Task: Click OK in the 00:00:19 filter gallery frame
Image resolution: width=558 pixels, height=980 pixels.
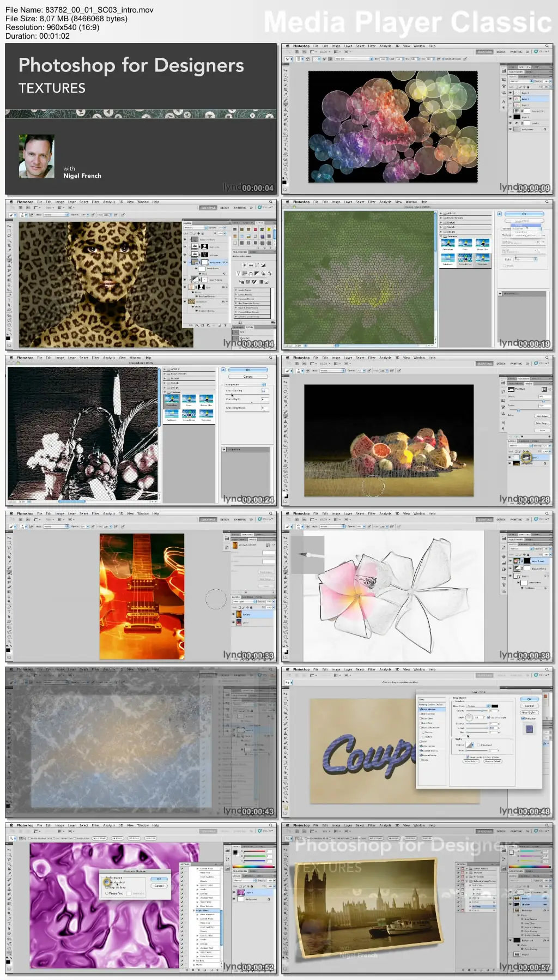Action: 524,214
